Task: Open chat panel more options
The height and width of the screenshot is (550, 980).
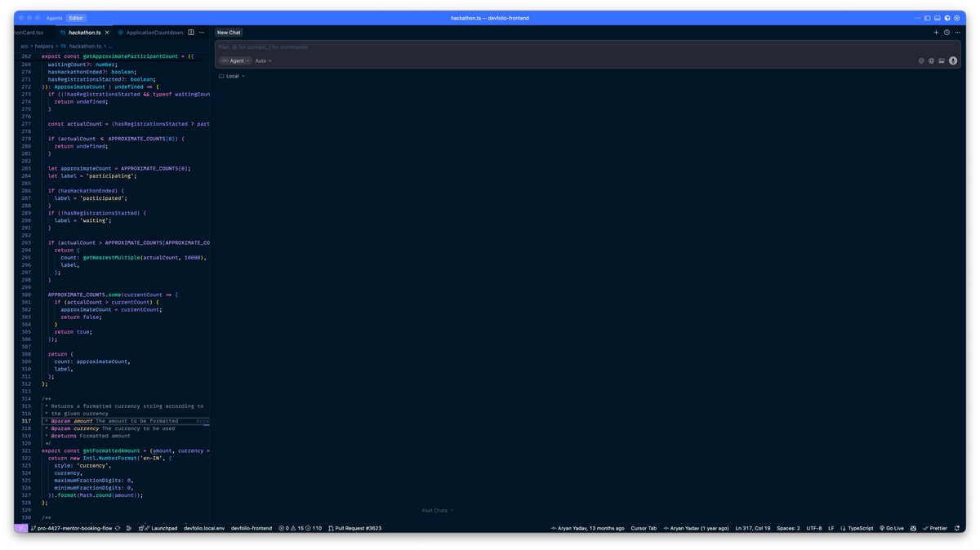Action: [x=957, y=33]
